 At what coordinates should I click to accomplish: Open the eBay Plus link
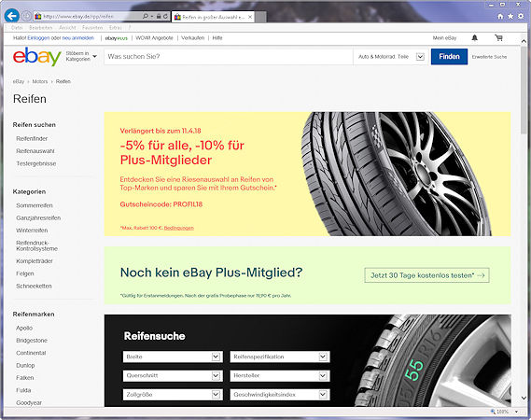point(116,38)
